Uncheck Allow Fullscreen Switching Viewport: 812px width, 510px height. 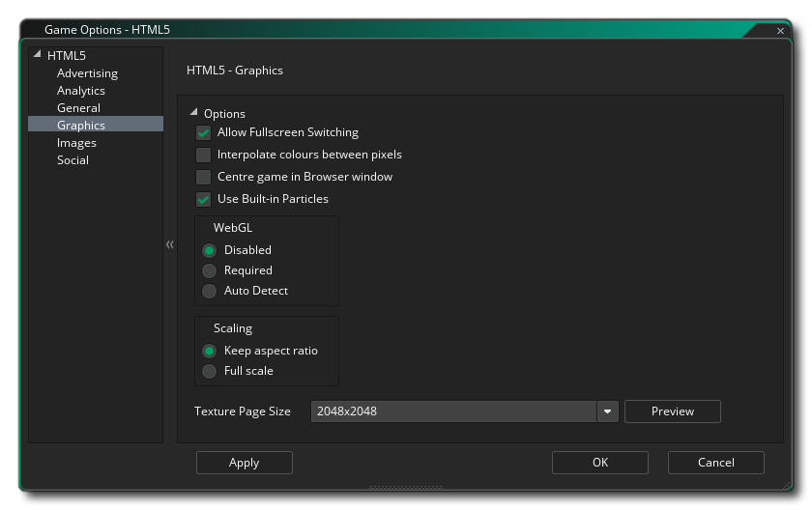click(204, 133)
